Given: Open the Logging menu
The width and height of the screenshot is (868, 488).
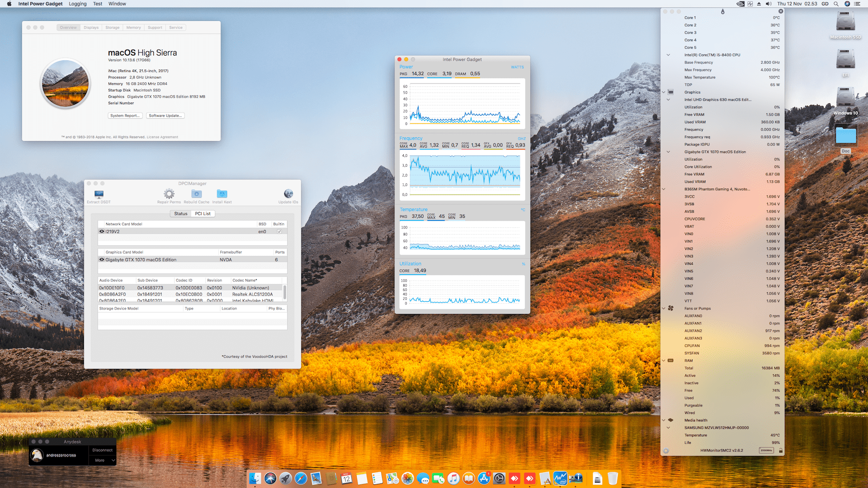Looking at the screenshot, I should click(77, 4).
